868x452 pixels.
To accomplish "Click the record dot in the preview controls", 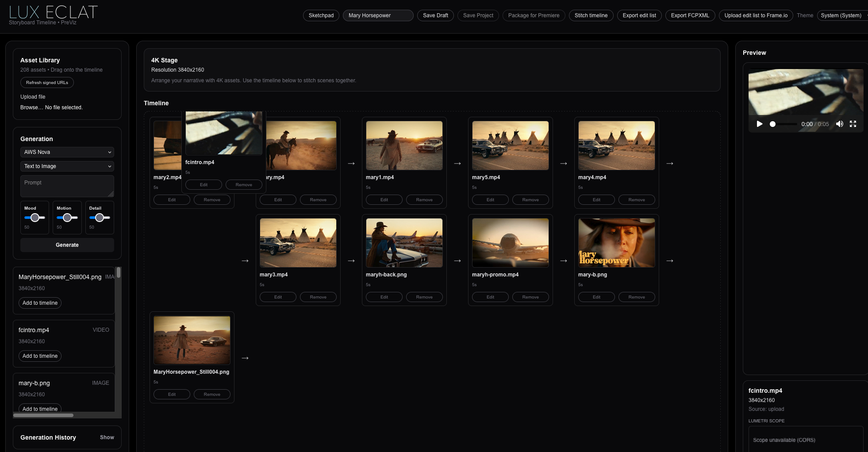I will pyautogui.click(x=772, y=124).
